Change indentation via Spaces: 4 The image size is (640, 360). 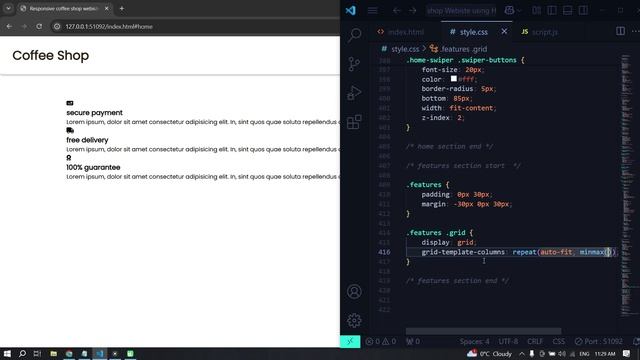coord(474,341)
